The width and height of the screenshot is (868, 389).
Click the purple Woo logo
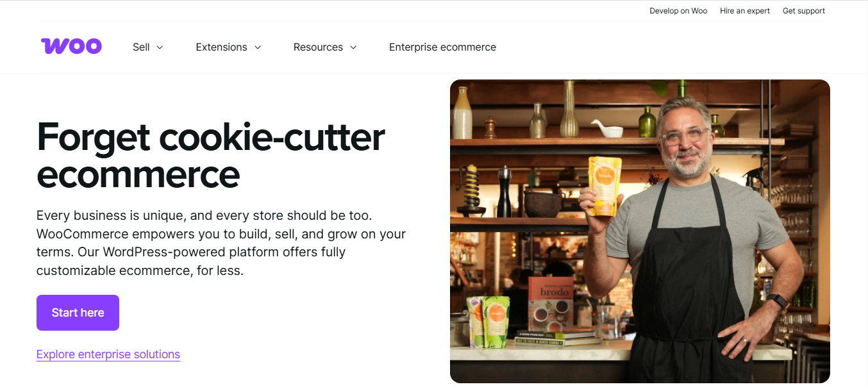click(x=71, y=46)
